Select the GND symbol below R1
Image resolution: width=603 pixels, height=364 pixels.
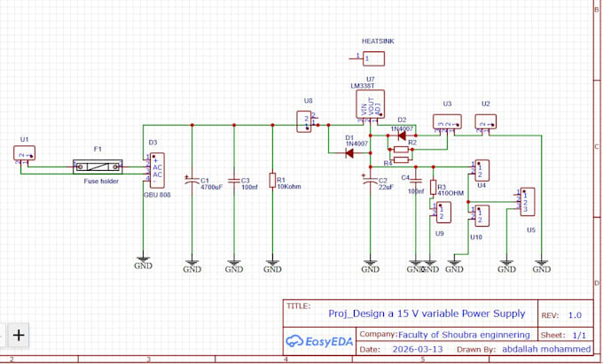coord(272,266)
